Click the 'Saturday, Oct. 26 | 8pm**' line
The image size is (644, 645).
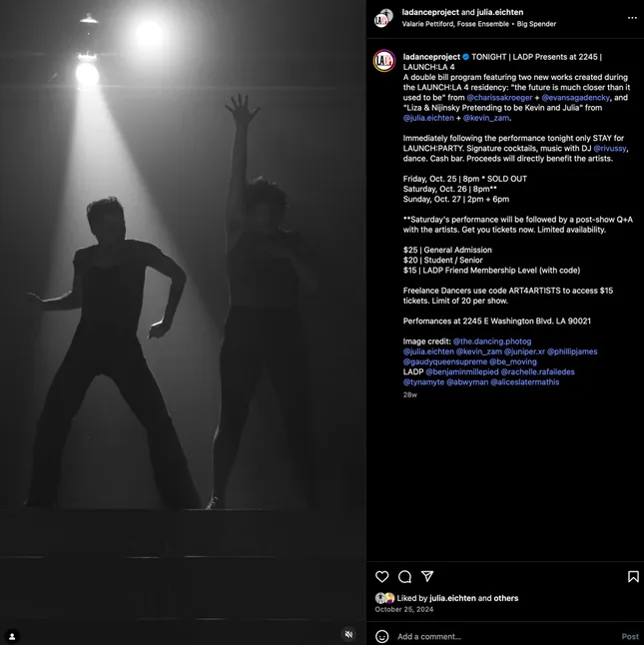coord(450,190)
